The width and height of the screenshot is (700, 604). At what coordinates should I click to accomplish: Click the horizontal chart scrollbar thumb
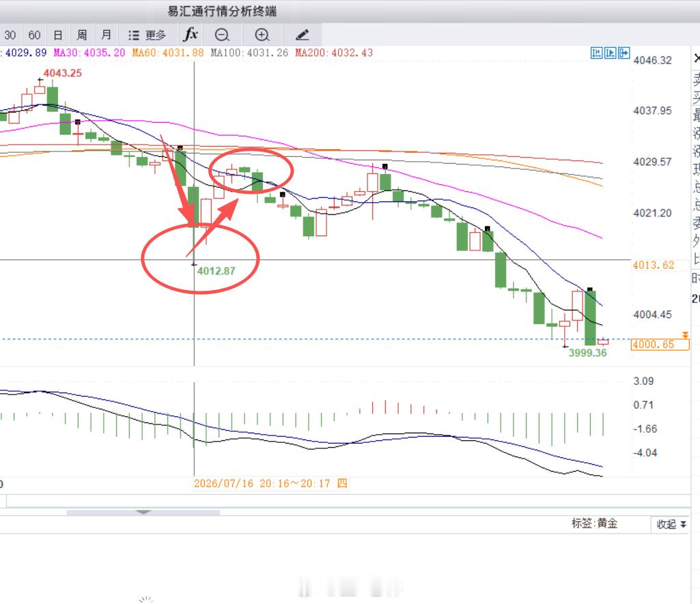point(143,513)
